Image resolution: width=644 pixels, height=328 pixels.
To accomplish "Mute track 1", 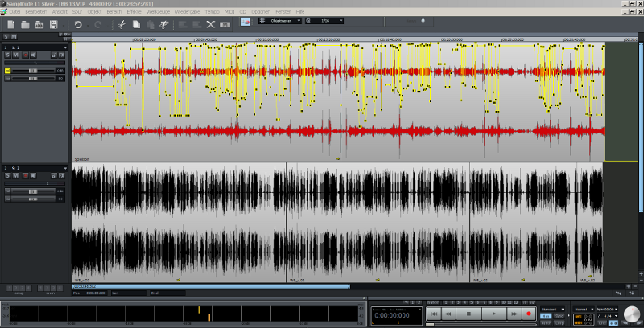I will click(x=15, y=55).
